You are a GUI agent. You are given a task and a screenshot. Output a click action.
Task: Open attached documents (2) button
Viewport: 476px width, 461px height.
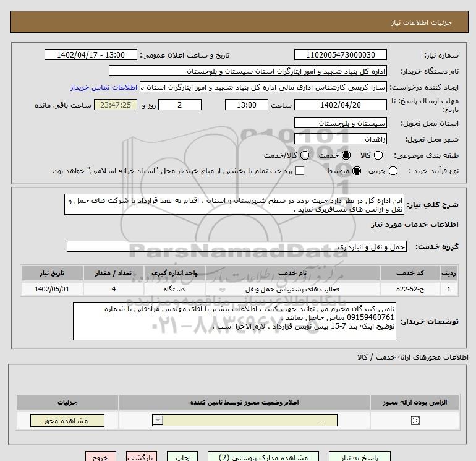point(263,457)
